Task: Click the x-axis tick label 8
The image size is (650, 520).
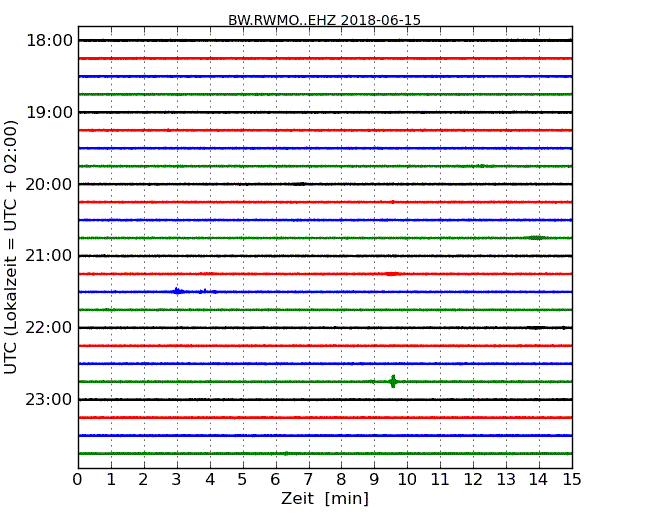Action: coord(341,480)
